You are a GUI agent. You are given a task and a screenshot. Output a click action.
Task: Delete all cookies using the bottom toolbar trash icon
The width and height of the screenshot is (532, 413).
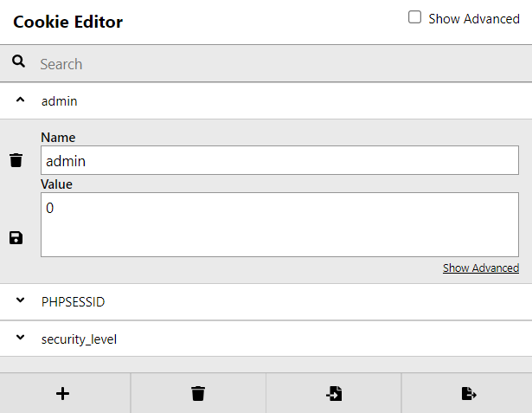(x=198, y=393)
